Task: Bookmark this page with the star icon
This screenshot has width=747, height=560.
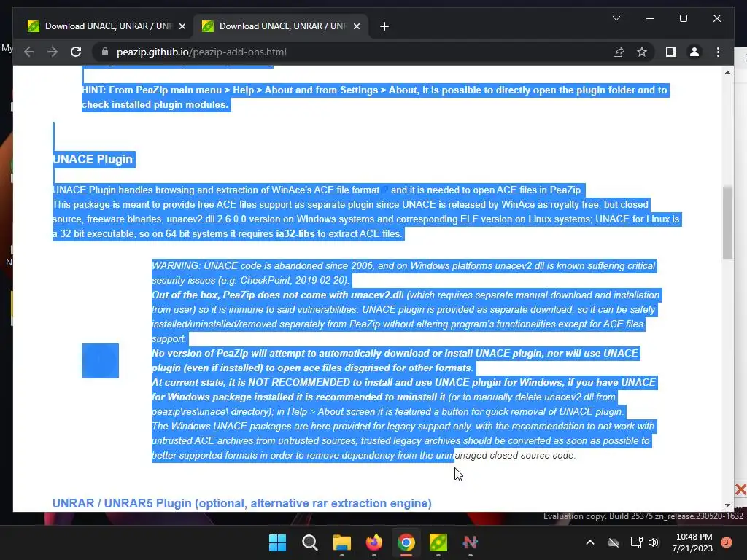Action: [x=642, y=52]
